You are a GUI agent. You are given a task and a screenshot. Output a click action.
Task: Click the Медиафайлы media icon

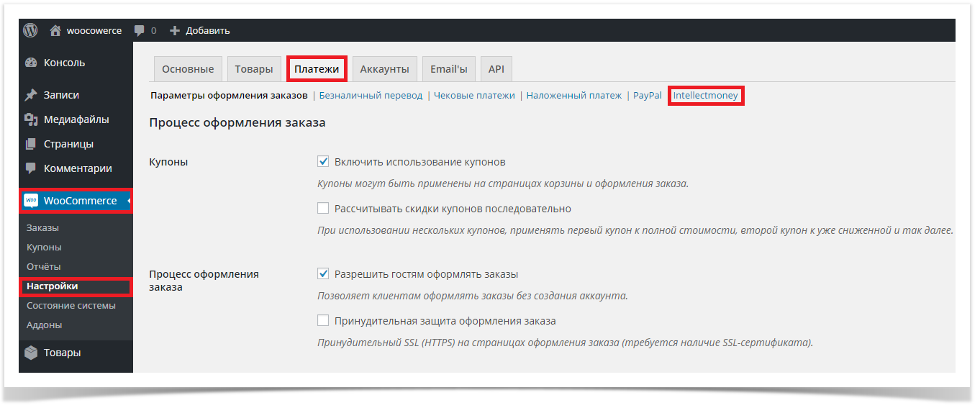(x=31, y=119)
